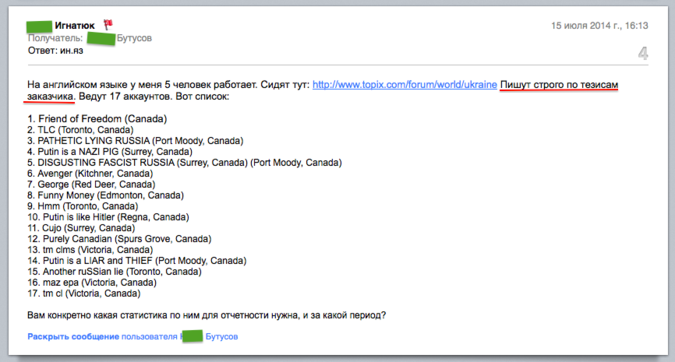
Task: Click the closing question about 'статистика'
Action: [207, 316]
